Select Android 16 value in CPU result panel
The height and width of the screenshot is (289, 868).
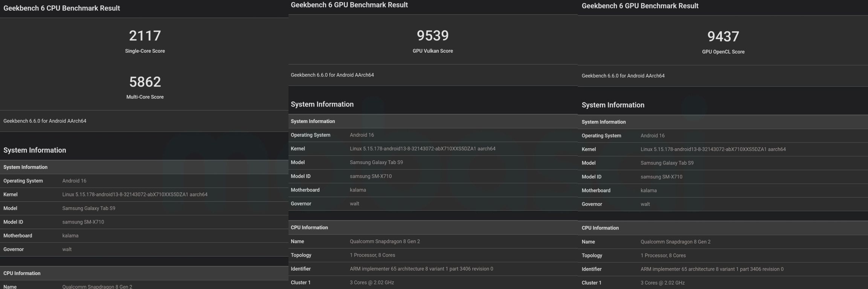74,181
